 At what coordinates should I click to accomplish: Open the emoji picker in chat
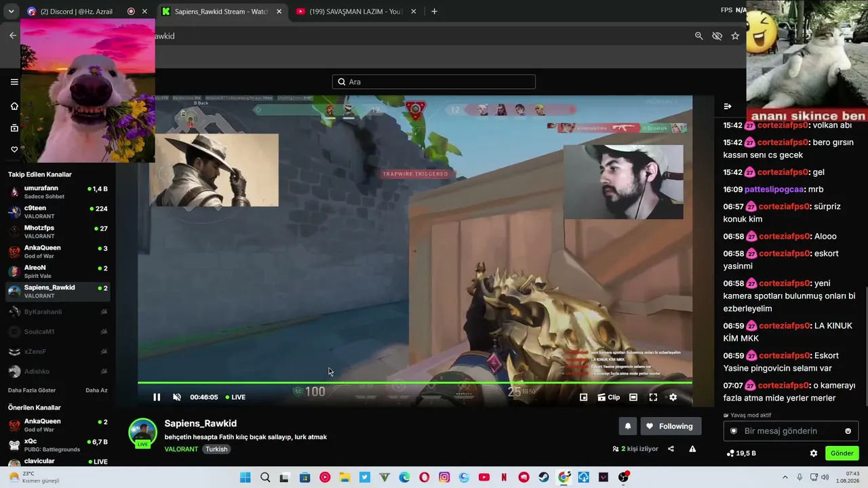click(x=848, y=431)
